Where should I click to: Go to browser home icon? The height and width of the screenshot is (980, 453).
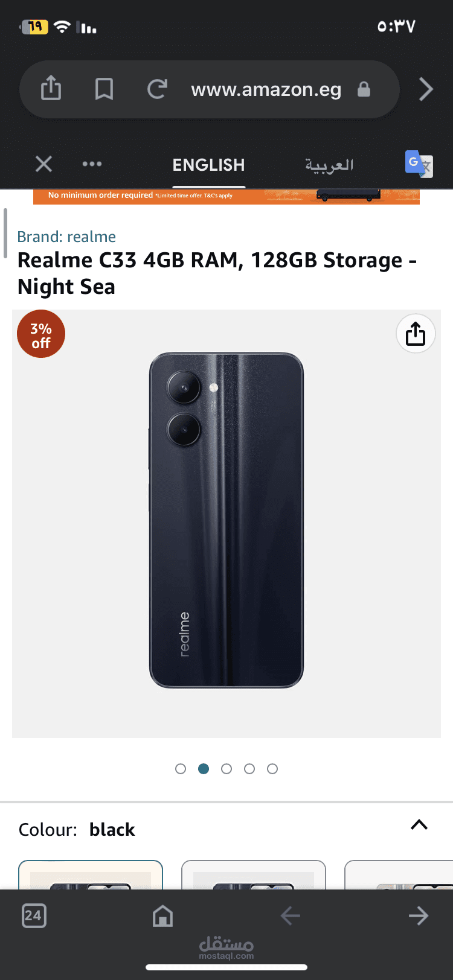click(162, 915)
